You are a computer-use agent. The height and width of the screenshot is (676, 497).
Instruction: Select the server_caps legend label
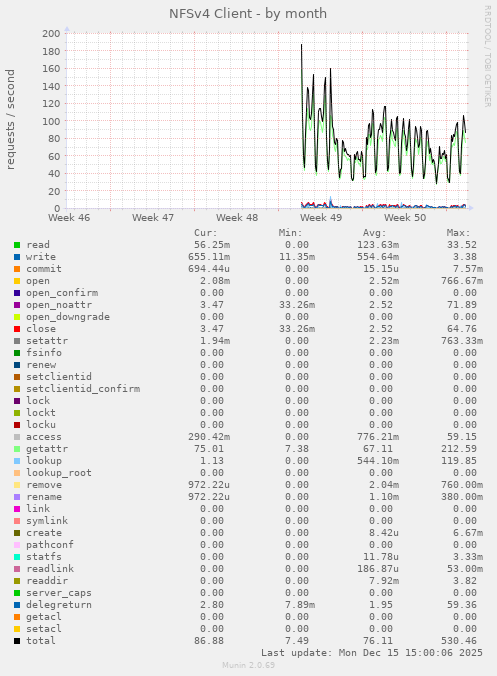click(x=59, y=593)
